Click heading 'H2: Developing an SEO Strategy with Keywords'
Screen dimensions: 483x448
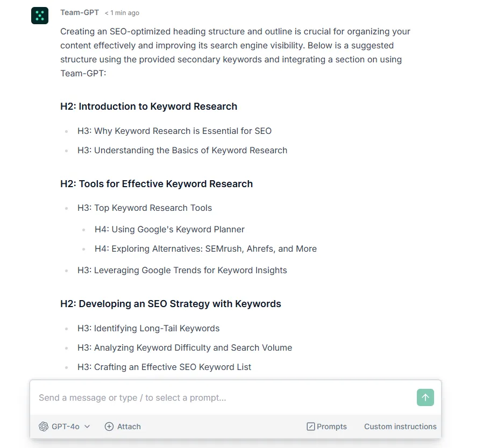click(x=171, y=303)
